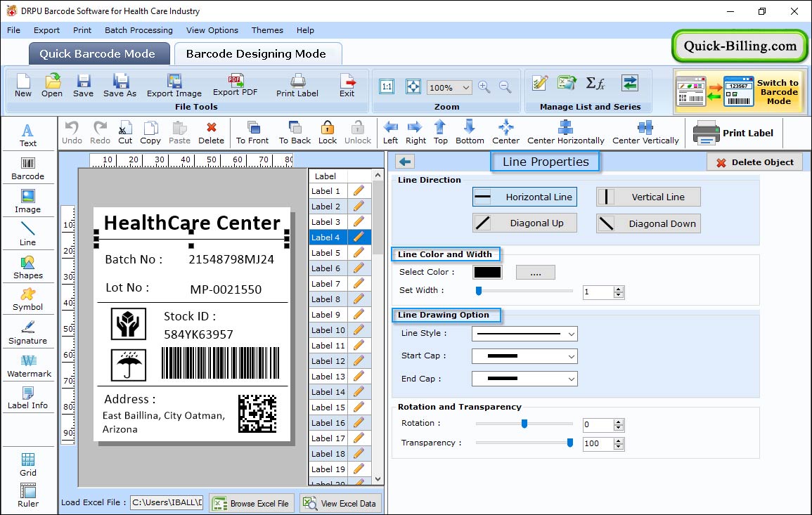812x515 pixels.
Task: Select Diagonal Up direction
Action: (x=524, y=223)
